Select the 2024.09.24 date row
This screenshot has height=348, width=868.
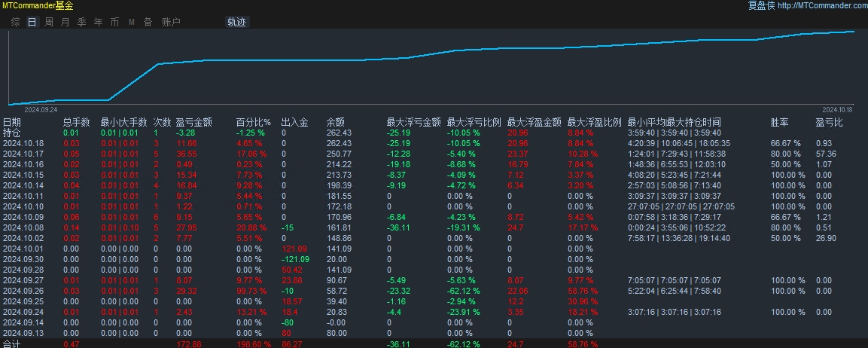click(x=434, y=312)
